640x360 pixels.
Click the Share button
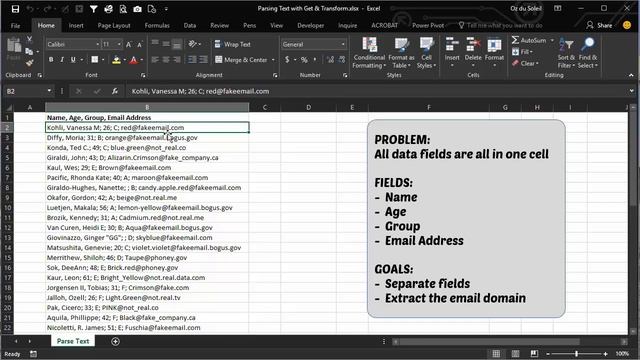[x=599, y=25]
